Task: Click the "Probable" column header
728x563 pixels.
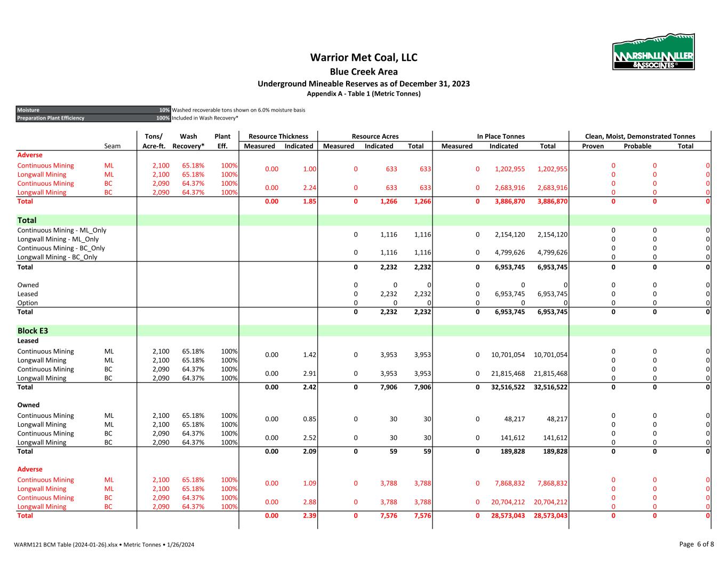Action: pyautogui.click(x=637, y=146)
